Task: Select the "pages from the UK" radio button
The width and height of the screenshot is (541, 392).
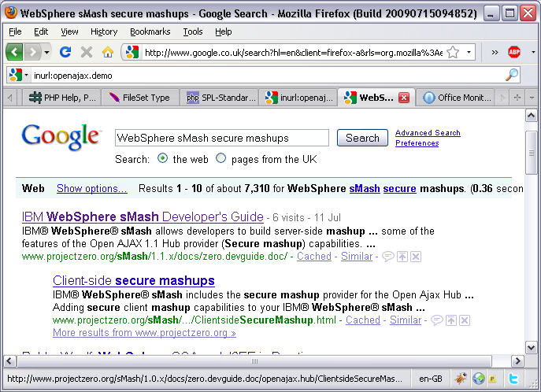Action: (x=220, y=158)
